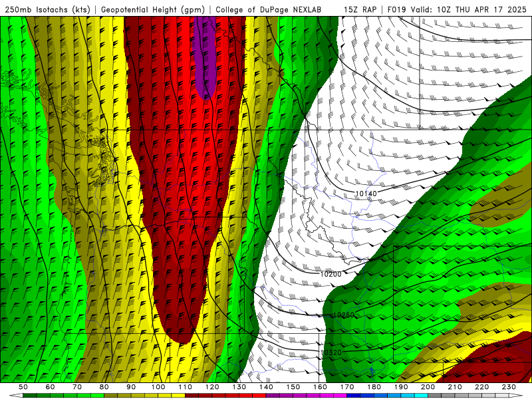This screenshot has width=532, height=399.
Task: Click the 160 value on the color scale
Action: click(x=321, y=387)
